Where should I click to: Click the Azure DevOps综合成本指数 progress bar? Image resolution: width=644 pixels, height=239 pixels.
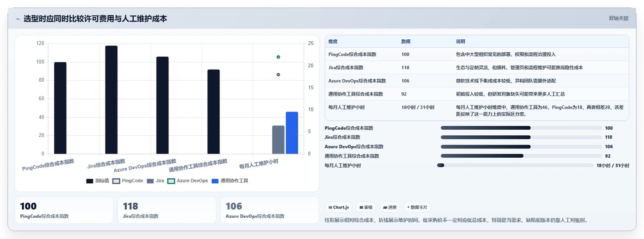(521, 147)
